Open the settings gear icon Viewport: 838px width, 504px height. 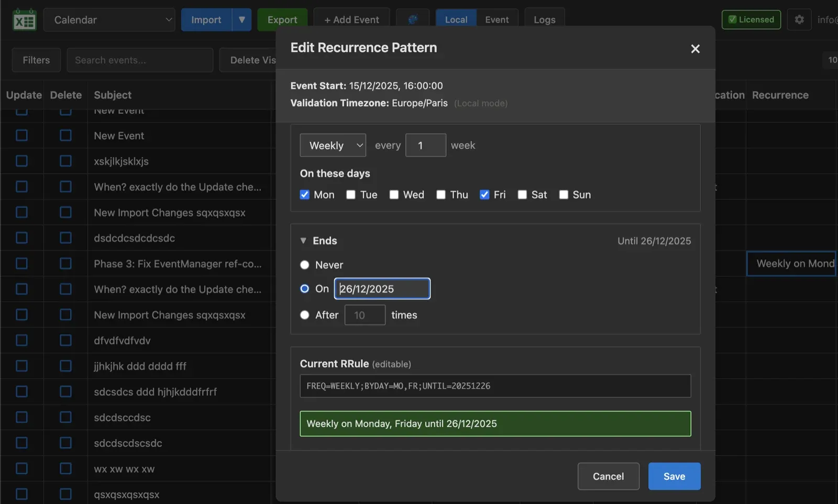pos(799,20)
